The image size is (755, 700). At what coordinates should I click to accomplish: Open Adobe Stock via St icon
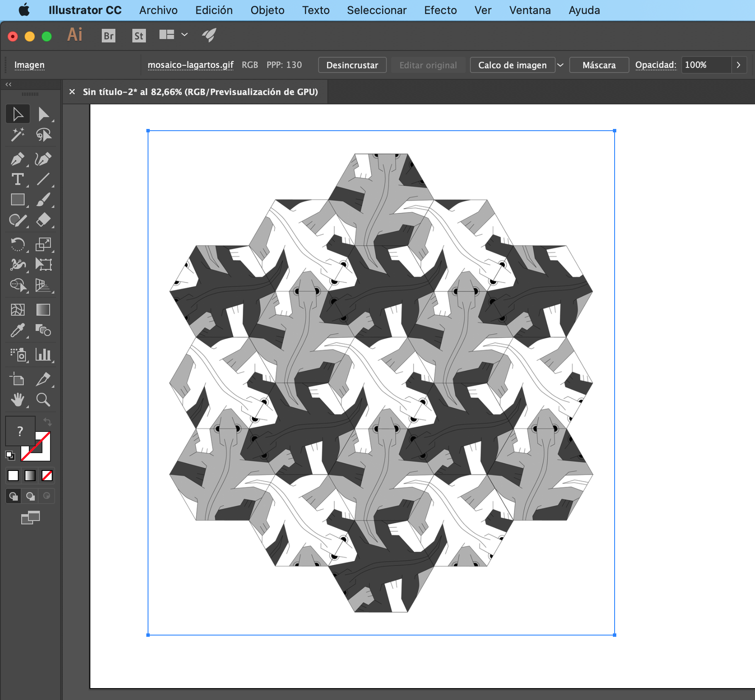point(139,36)
